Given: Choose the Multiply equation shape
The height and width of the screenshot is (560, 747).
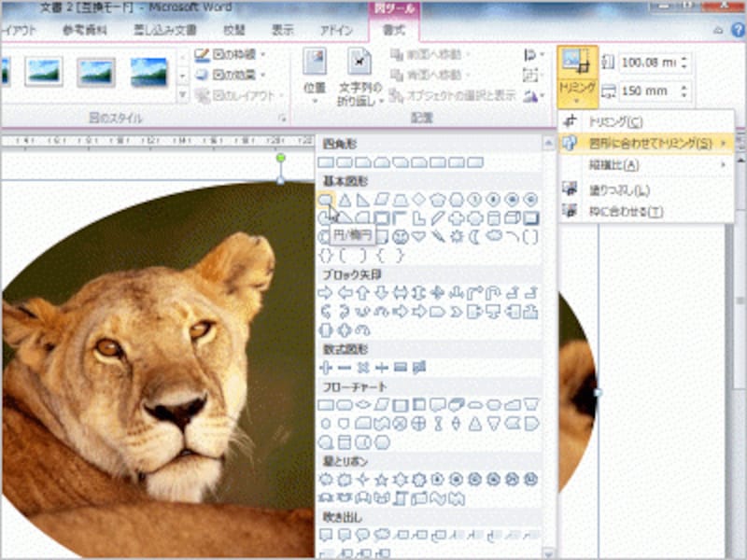Looking at the screenshot, I should pos(363,368).
